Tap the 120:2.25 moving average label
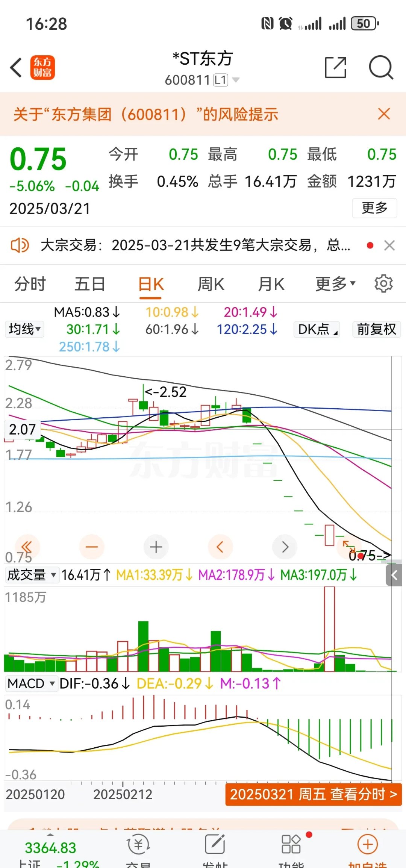This screenshot has width=406, height=868. (247, 329)
